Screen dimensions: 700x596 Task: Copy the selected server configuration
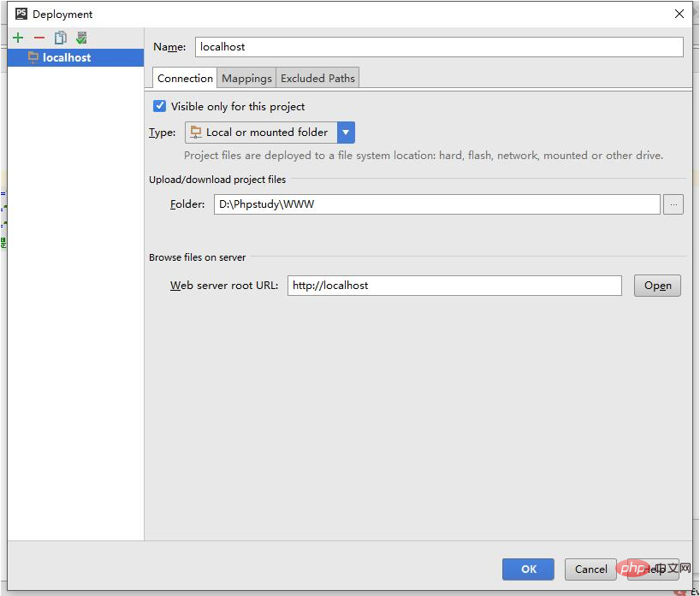coord(60,38)
